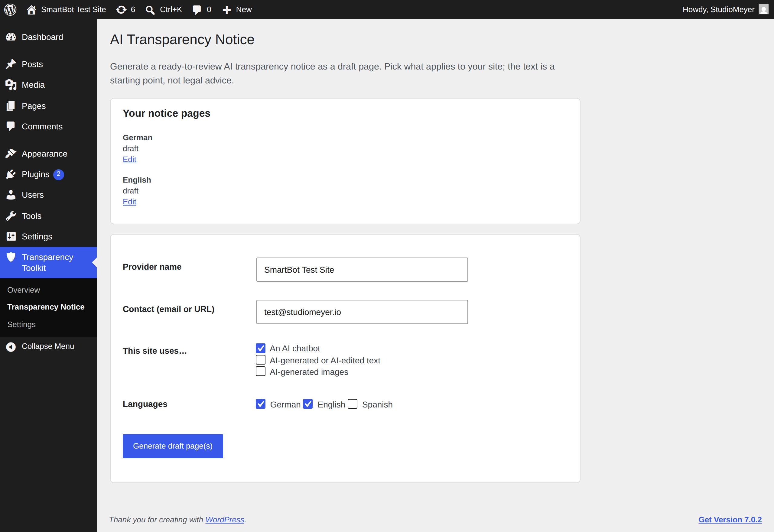Click New in the admin bar
This screenshot has width=774, height=532.
[x=244, y=10]
